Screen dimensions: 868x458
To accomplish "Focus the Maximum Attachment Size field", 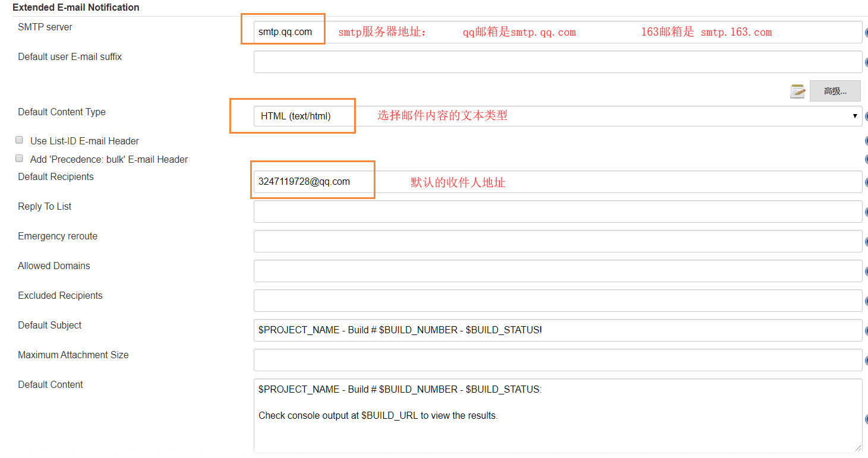I will click(x=557, y=360).
